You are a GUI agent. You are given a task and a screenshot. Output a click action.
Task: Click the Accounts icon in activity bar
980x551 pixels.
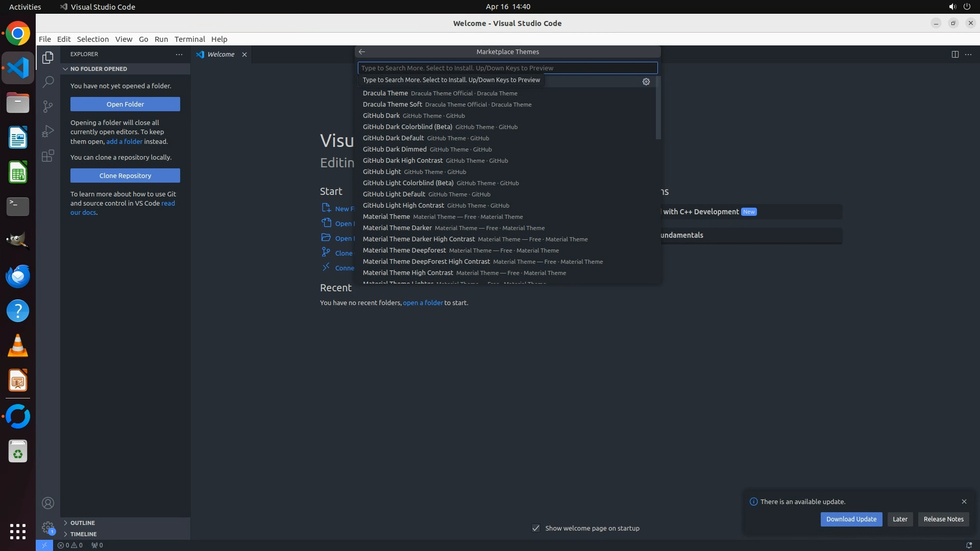coord(48,503)
